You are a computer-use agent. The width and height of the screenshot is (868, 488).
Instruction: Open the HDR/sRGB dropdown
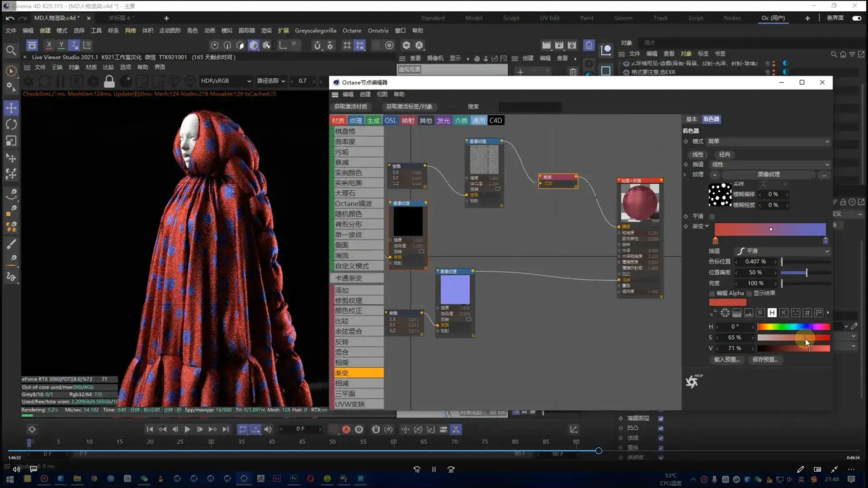(x=226, y=81)
